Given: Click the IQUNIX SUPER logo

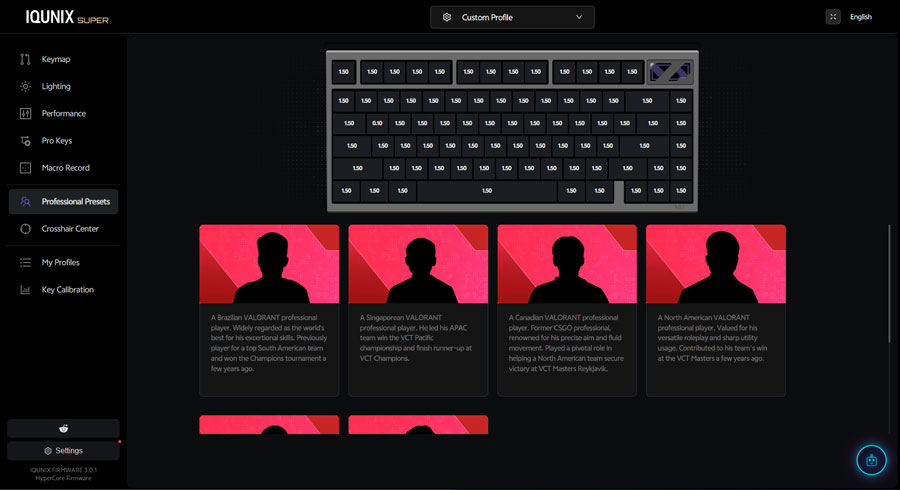Looking at the screenshot, I should point(67,18).
